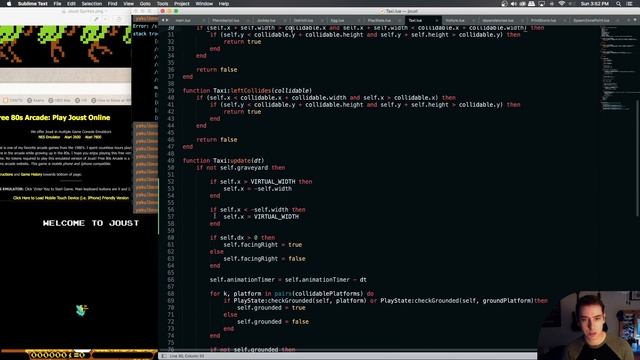
Task: Switch to the Vulture.lua tab
Action: [455, 20]
